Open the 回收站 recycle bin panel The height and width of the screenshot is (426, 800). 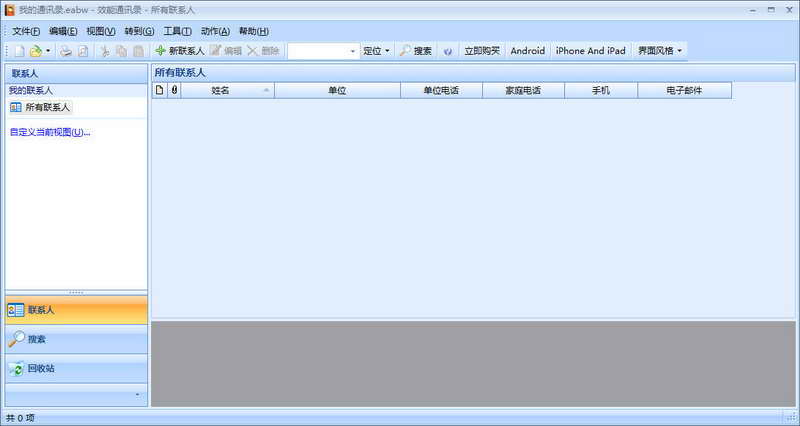point(77,368)
